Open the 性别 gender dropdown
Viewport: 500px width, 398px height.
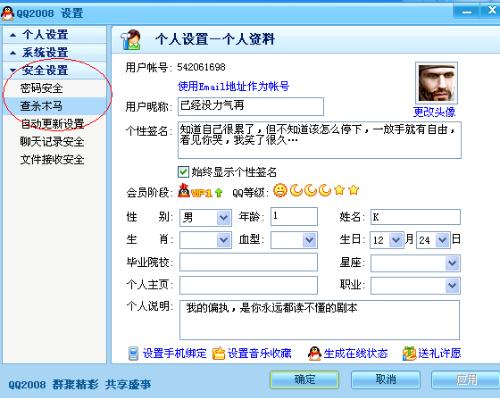224,218
